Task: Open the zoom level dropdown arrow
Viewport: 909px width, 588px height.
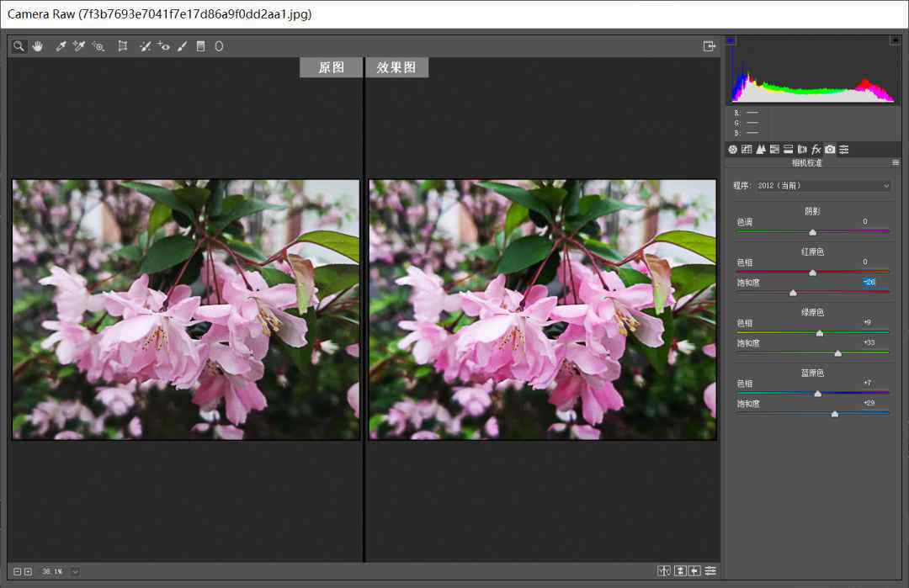Action: pos(76,572)
